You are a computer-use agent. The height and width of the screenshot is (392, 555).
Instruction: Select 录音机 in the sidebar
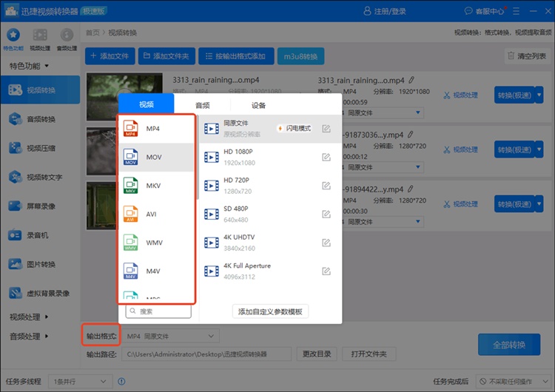[41, 235]
